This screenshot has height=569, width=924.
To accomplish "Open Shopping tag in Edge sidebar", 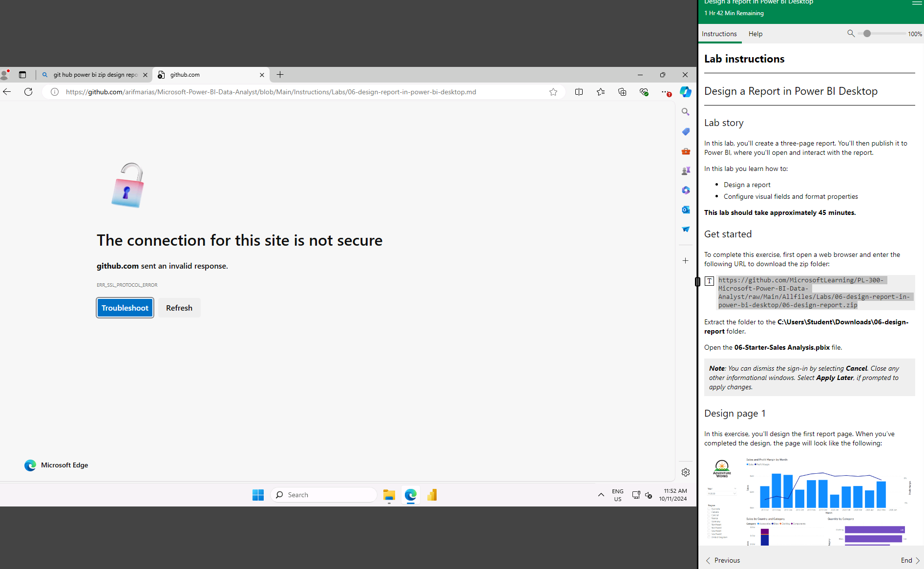I will pyautogui.click(x=686, y=131).
